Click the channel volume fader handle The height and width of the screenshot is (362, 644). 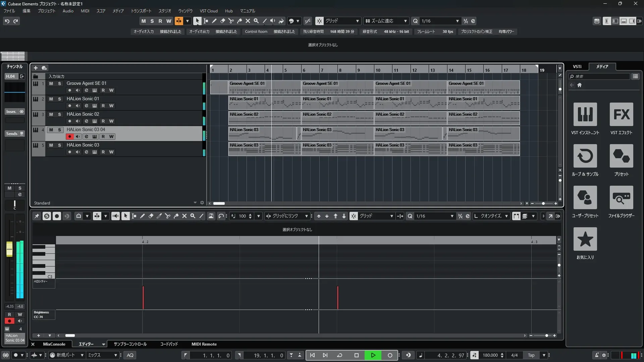pos(9,249)
